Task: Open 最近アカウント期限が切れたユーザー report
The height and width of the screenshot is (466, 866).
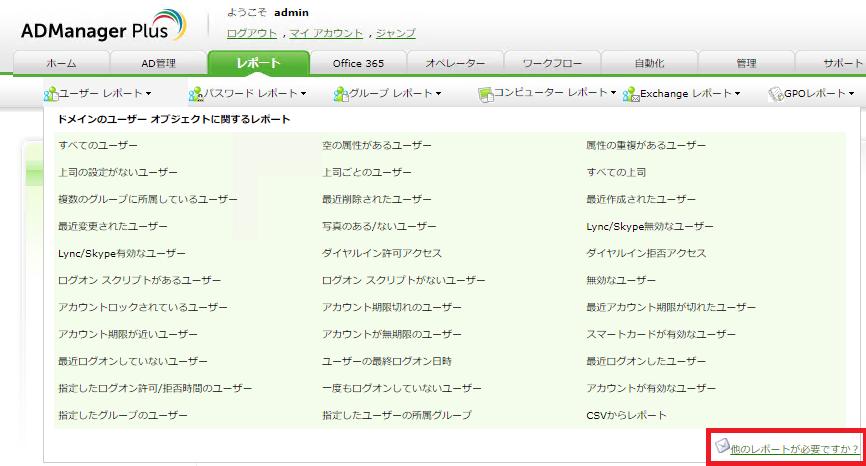Action: click(x=670, y=308)
